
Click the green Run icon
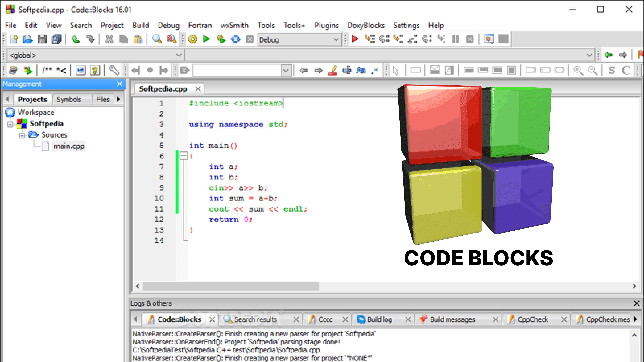pos(206,39)
